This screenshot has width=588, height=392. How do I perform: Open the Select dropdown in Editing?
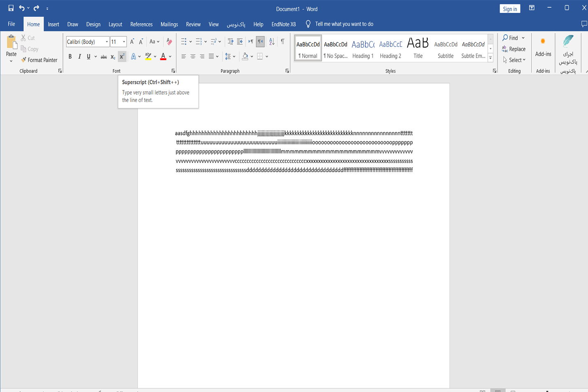tap(514, 60)
